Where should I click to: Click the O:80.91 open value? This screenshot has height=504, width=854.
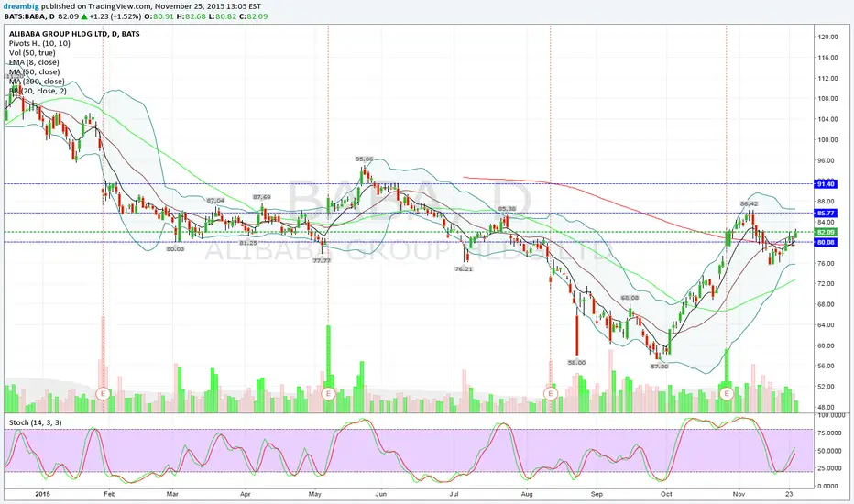click(x=161, y=16)
